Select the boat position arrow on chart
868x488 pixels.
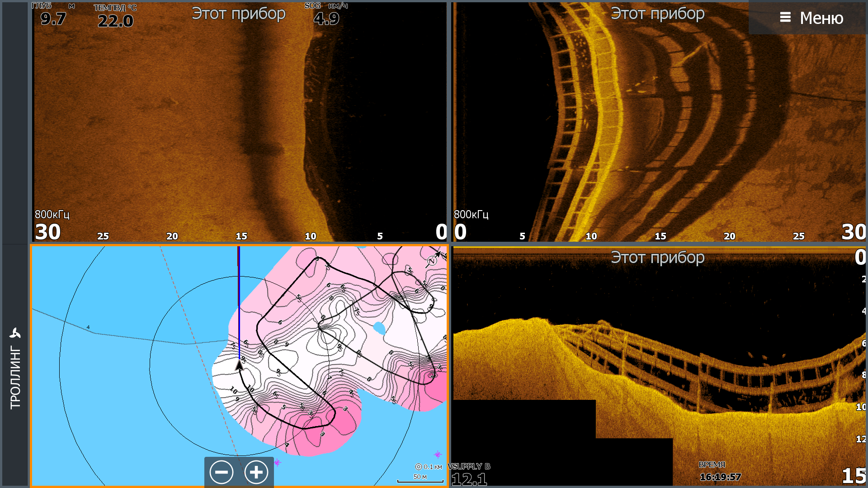coord(239,365)
